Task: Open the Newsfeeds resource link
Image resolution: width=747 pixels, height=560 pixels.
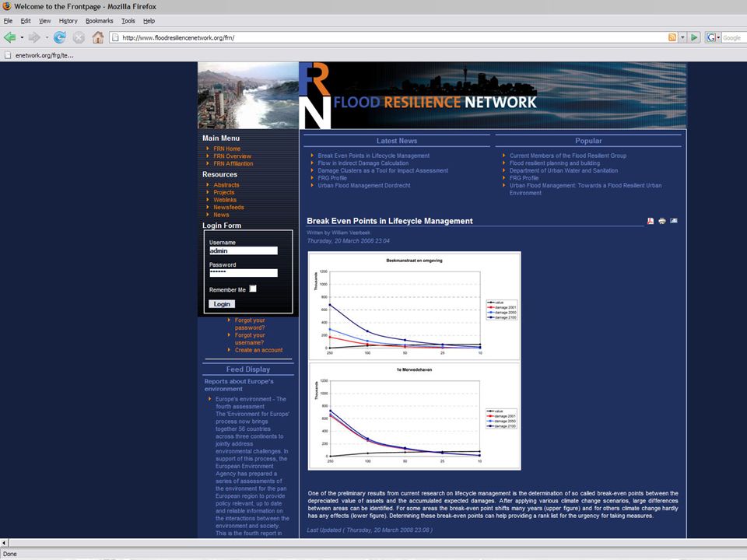Action: pyautogui.click(x=229, y=207)
